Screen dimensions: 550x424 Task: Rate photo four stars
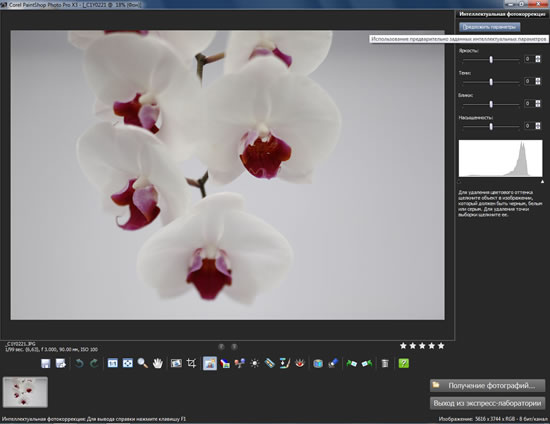(431, 346)
